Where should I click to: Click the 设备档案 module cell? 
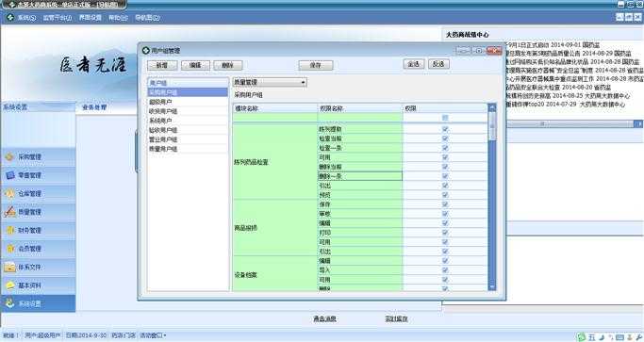point(275,274)
